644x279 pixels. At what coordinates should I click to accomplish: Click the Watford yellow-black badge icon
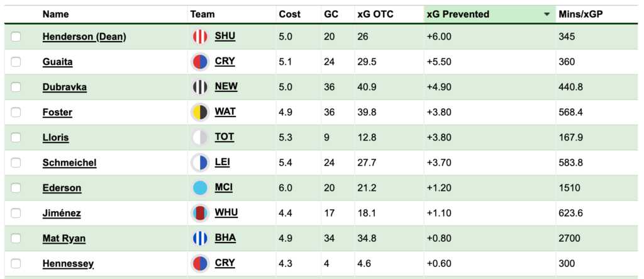click(x=200, y=112)
